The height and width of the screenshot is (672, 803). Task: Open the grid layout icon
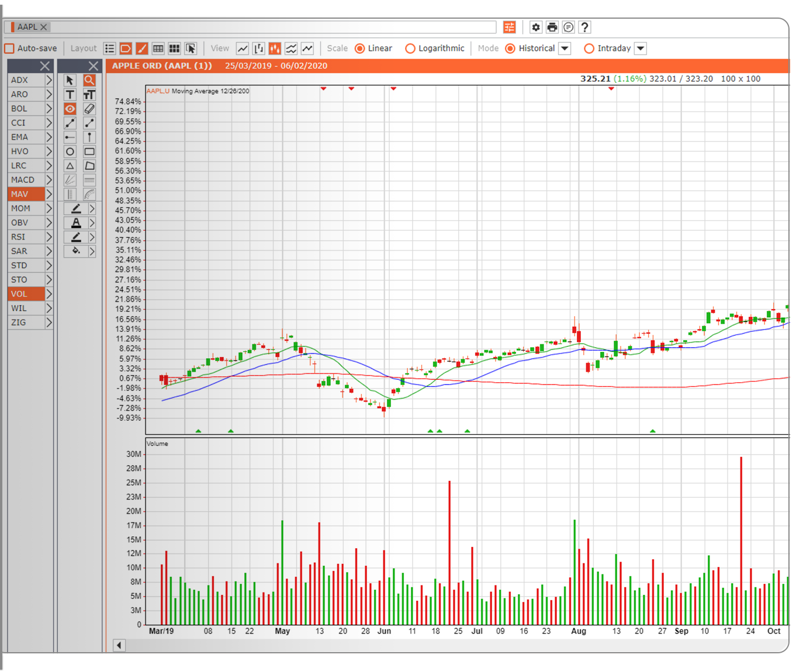pos(174,49)
